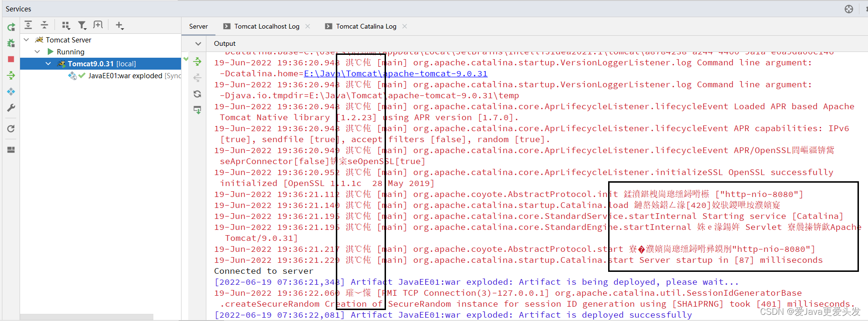The width and height of the screenshot is (868, 321).
Task: Click the 'Connected to server' log line
Action: [264, 271]
